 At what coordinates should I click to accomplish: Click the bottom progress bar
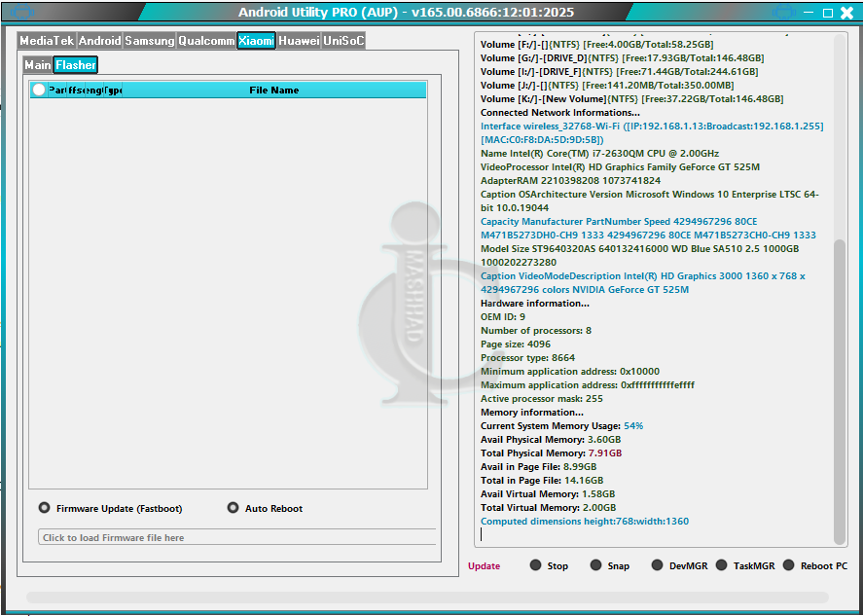[x=427, y=598]
